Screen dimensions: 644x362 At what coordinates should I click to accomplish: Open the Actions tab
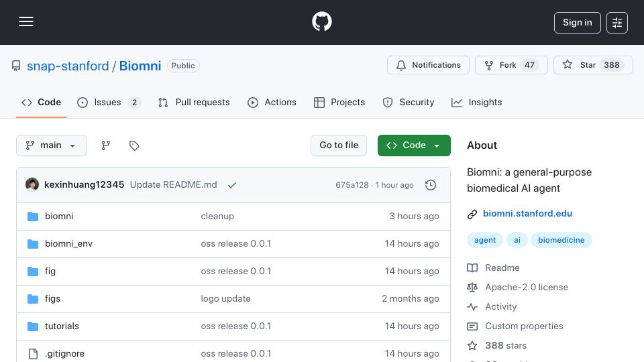pos(272,102)
